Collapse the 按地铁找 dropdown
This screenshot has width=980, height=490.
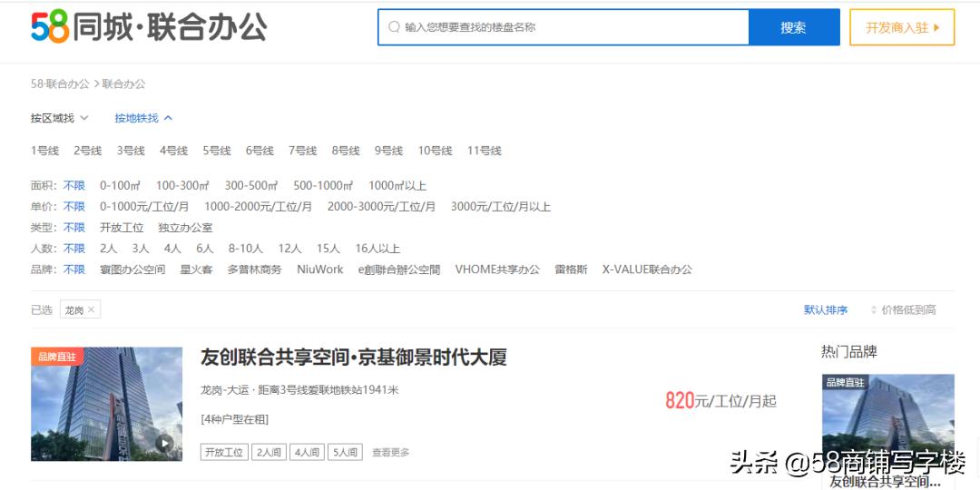pos(143,118)
